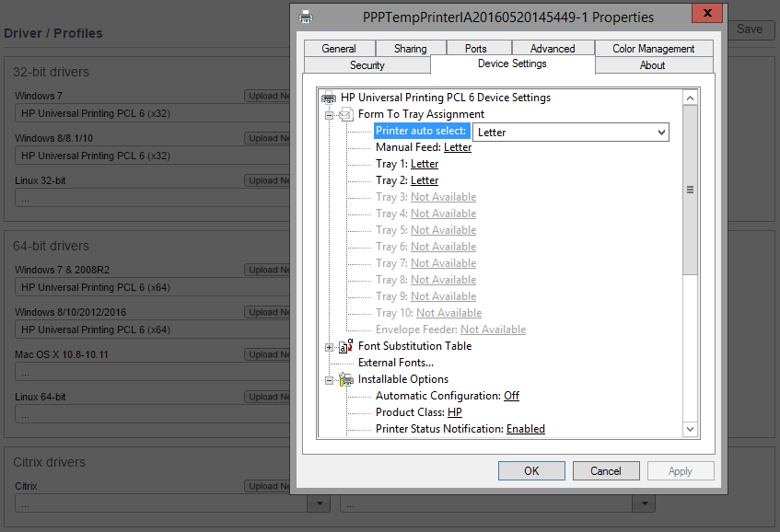The width and height of the screenshot is (780, 532).
Task: Expand the Font Substitution Table node
Action: 330,348
